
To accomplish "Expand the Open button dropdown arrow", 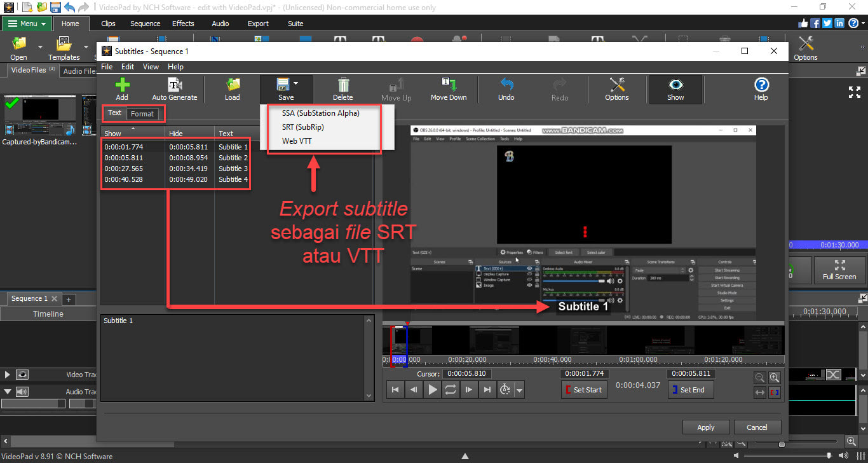I will coord(40,46).
